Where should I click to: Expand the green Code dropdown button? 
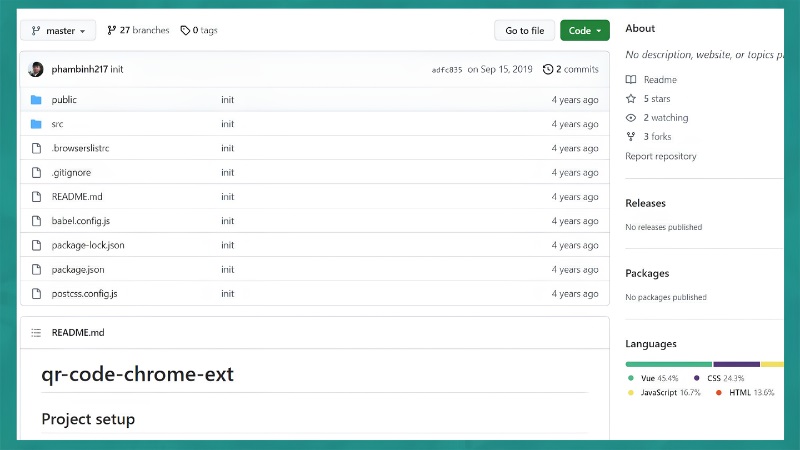[585, 31]
